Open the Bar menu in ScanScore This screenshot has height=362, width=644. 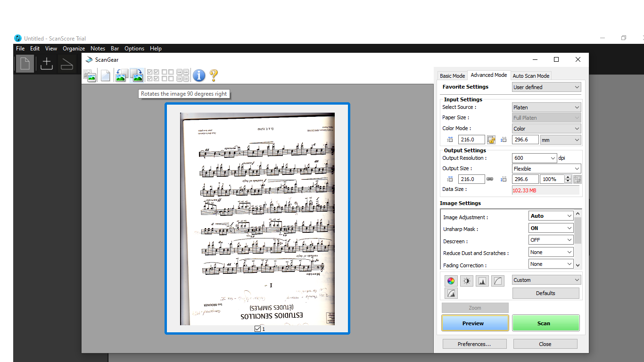click(x=115, y=49)
